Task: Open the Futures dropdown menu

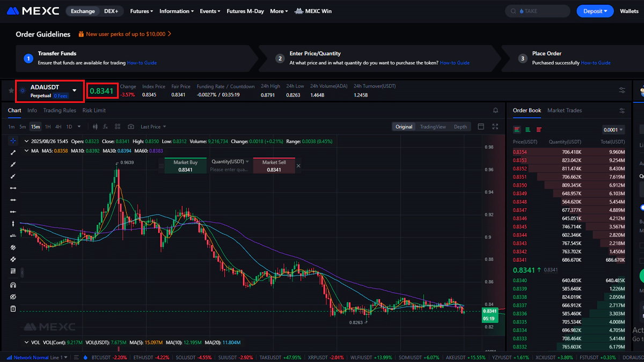Action: click(x=142, y=11)
